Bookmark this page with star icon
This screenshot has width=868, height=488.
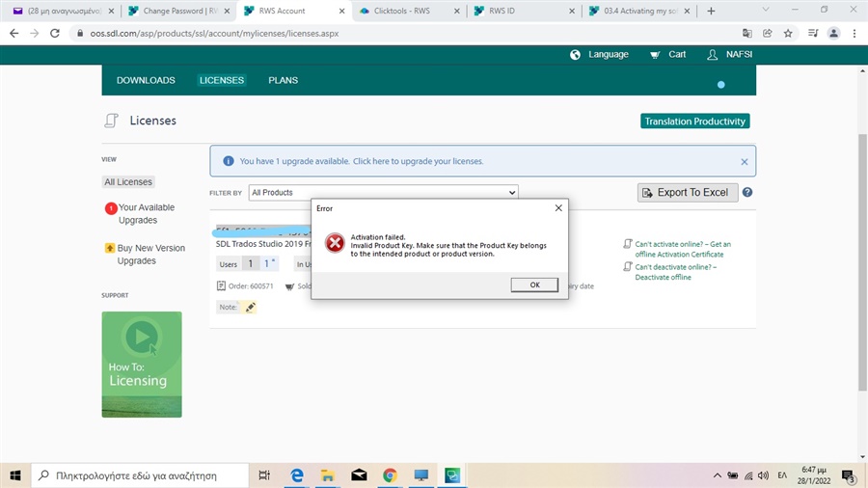pyautogui.click(x=788, y=33)
